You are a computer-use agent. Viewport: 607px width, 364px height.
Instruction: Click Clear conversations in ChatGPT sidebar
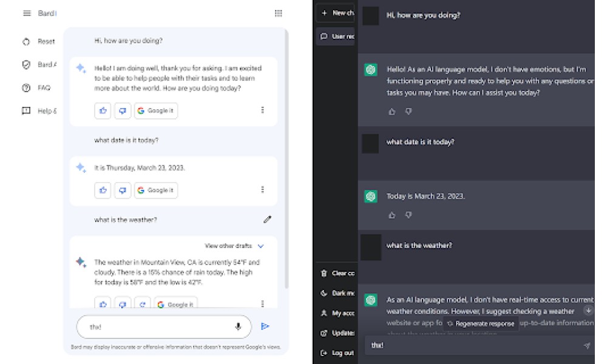[x=337, y=274]
